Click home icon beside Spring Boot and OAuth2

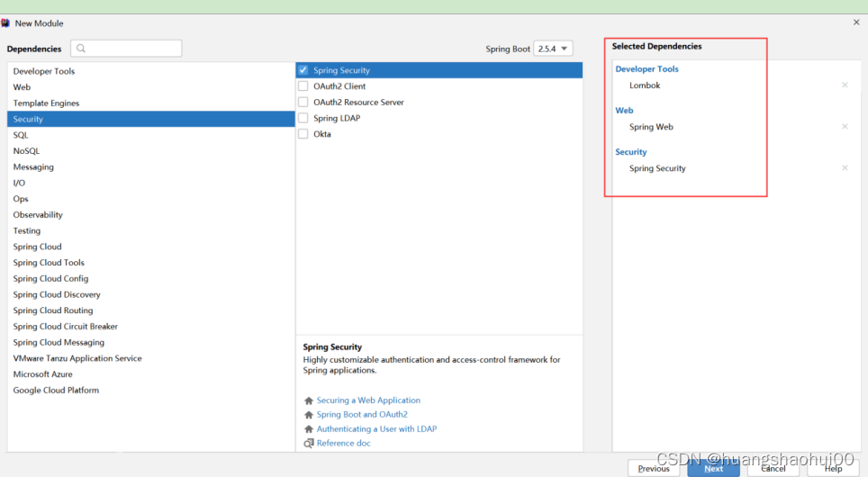point(309,415)
